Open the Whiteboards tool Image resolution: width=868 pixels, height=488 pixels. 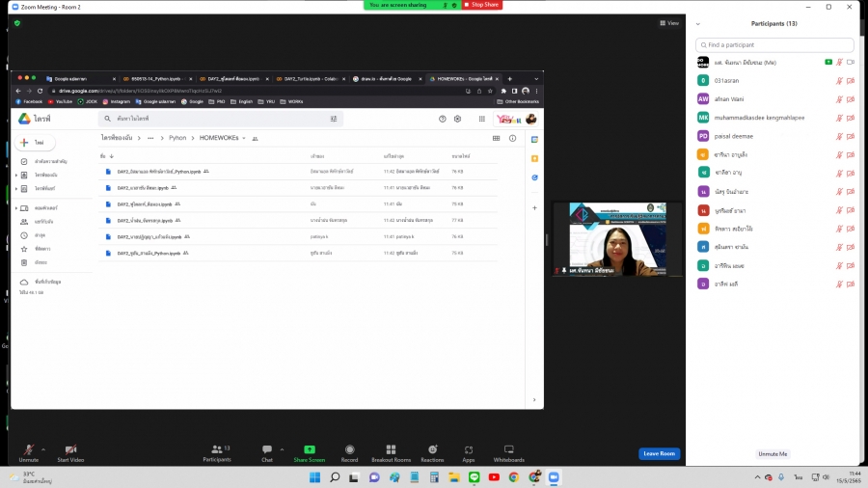coord(508,449)
